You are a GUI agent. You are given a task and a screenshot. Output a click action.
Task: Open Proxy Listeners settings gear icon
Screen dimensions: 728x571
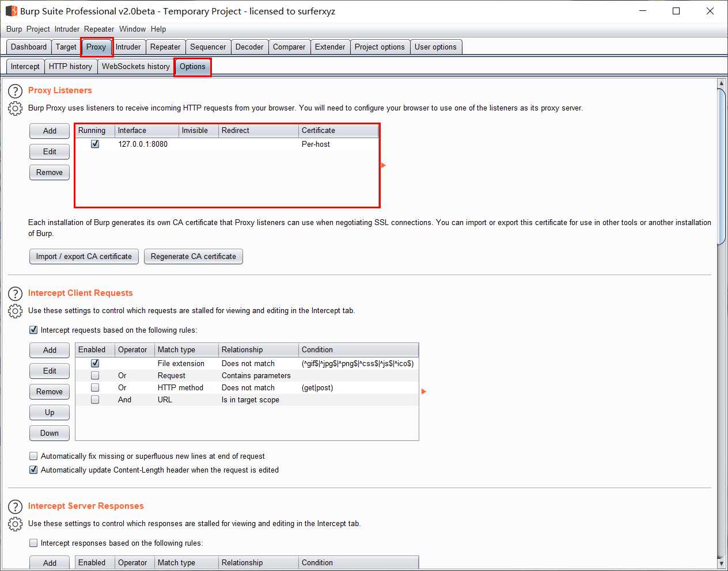pyautogui.click(x=15, y=108)
